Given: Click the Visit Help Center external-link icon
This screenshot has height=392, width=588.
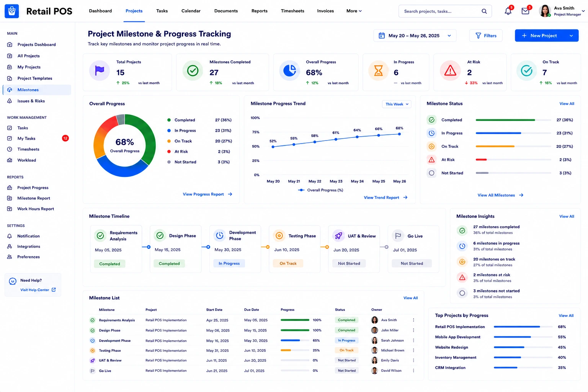Looking at the screenshot, I should click(x=54, y=290).
